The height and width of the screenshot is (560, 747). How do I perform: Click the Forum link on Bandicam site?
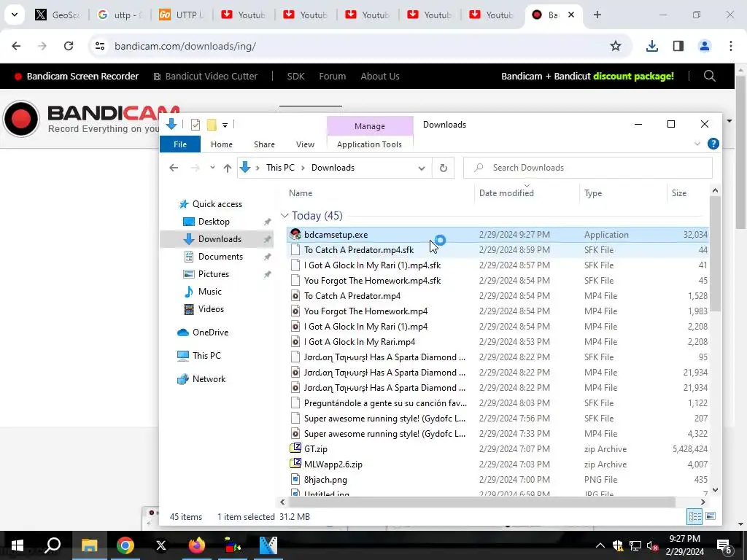[332, 76]
